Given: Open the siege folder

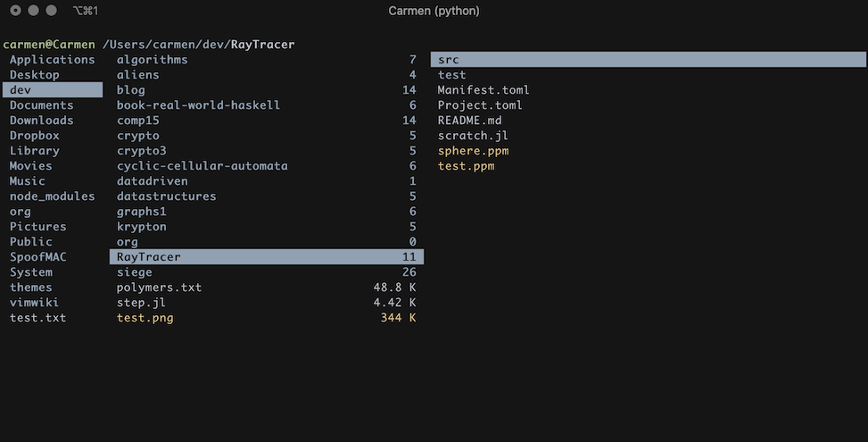Looking at the screenshot, I should click(134, 272).
